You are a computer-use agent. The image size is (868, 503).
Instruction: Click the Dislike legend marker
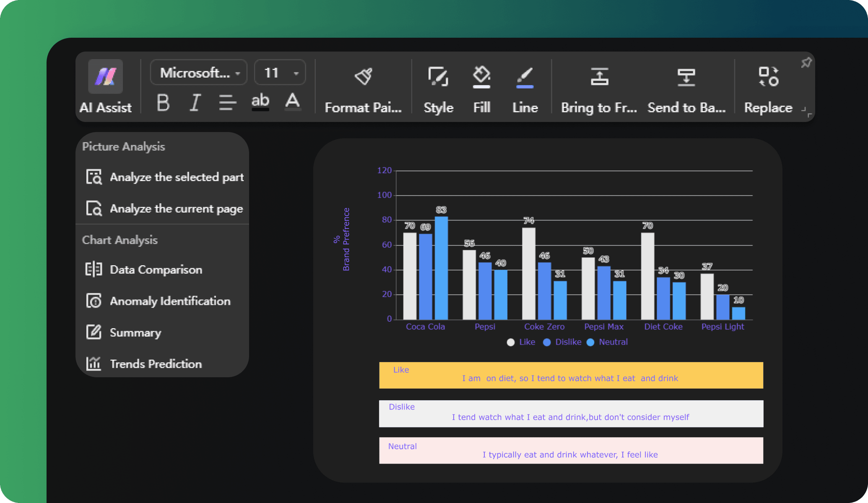(547, 342)
